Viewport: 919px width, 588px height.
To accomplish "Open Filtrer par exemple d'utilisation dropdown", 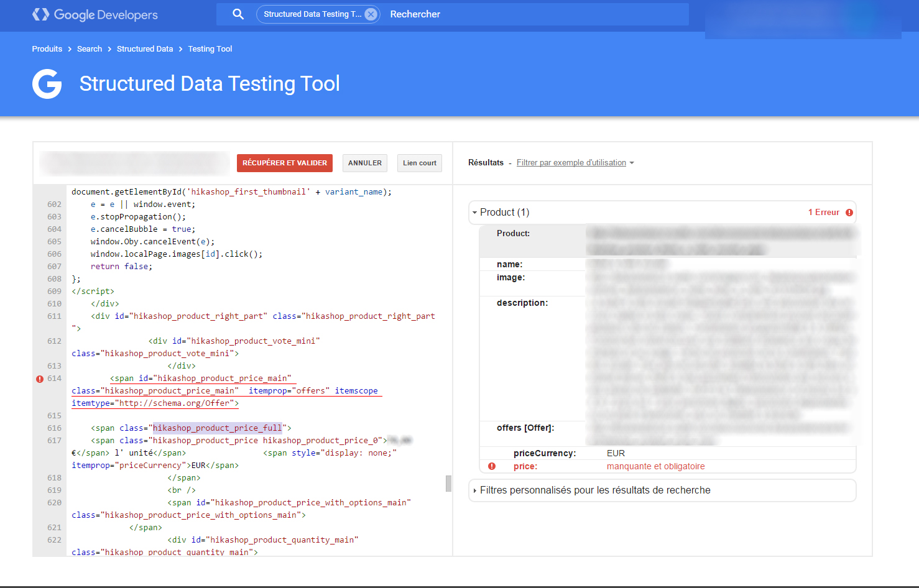I will point(575,163).
